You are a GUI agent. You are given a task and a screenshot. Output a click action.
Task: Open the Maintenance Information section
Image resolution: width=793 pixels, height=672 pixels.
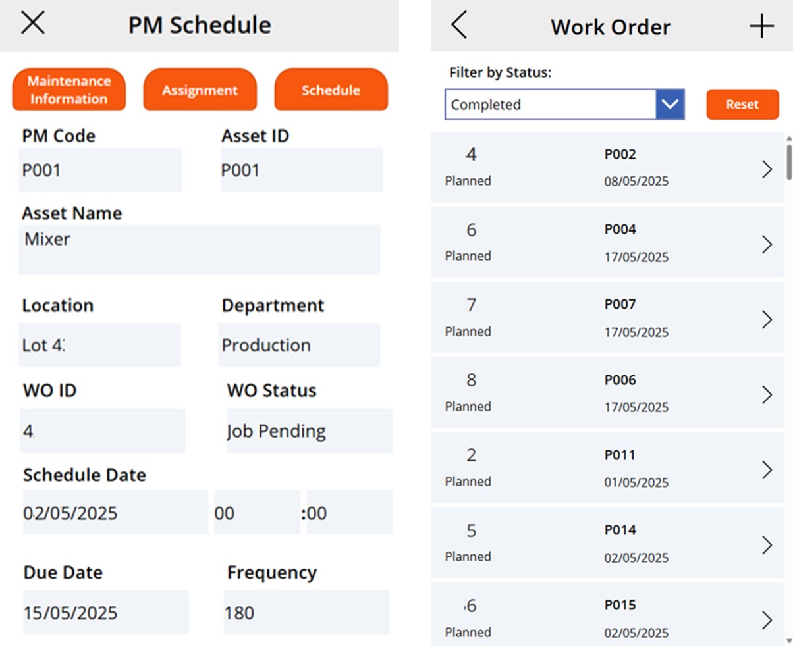coord(68,89)
